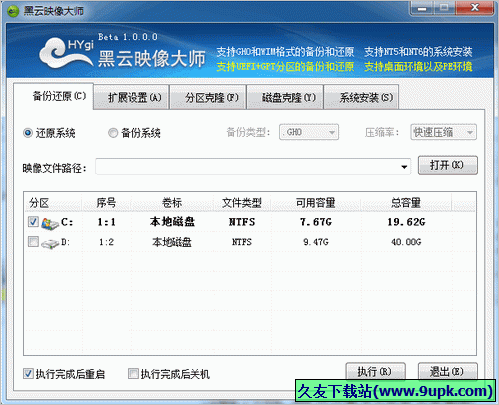
Task: Select the 备份系统 radio button
Action: [x=113, y=133]
